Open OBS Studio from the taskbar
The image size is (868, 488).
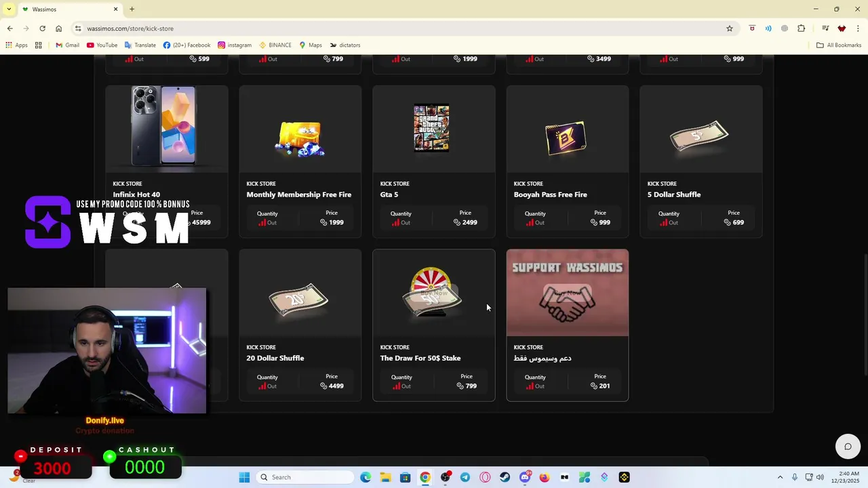tap(445, 477)
